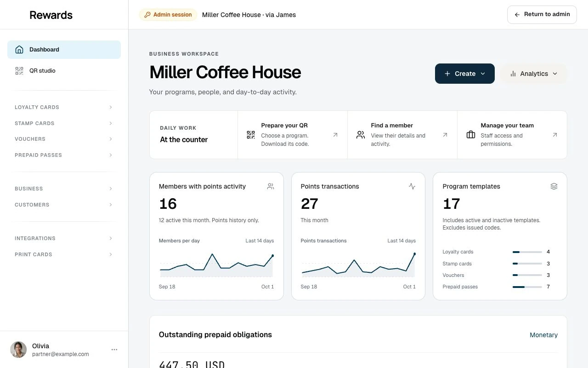Open the three-dot menu beside Olivia
The image size is (588, 368).
[x=114, y=350]
